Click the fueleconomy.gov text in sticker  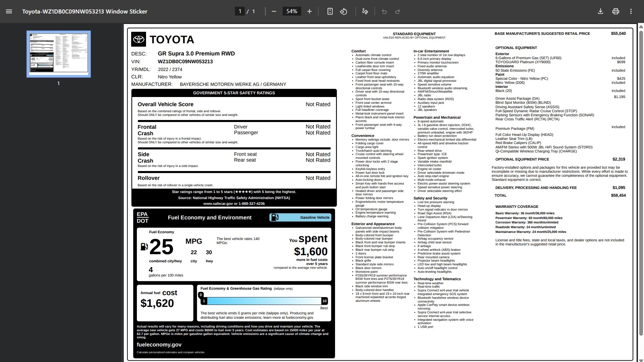point(159,345)
